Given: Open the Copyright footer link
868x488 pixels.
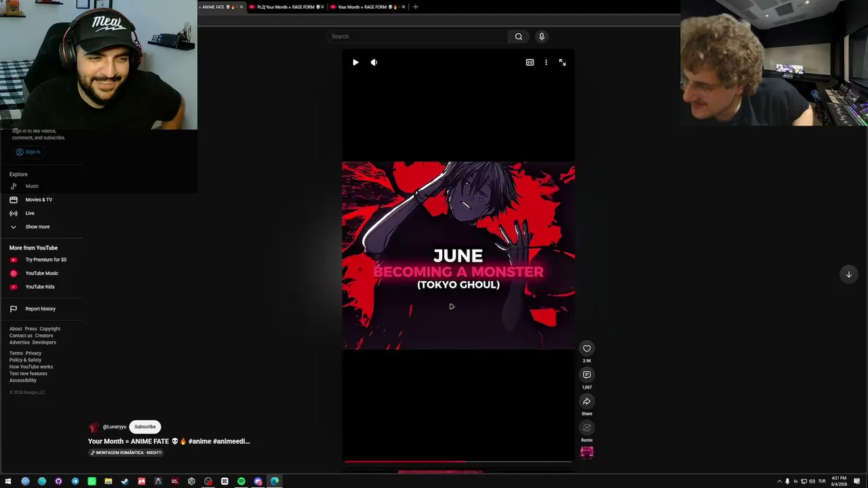Looking at the screenshot, I should (x=50, y=329).
